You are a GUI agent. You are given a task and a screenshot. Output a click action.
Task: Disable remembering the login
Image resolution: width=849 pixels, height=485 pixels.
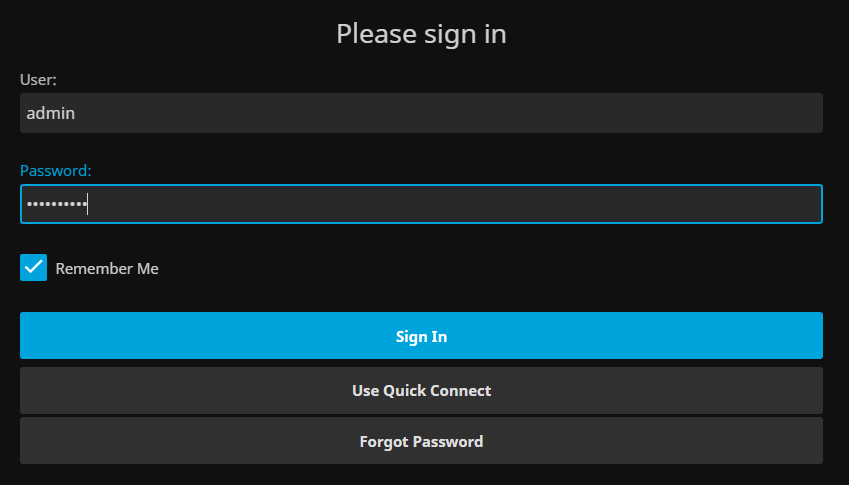(34, 268)
